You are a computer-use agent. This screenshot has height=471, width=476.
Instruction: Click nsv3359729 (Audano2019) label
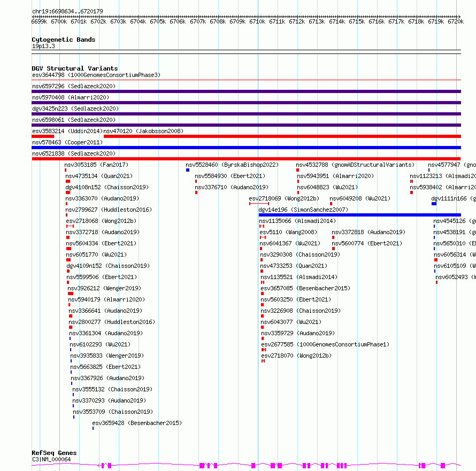coord(298,333)
